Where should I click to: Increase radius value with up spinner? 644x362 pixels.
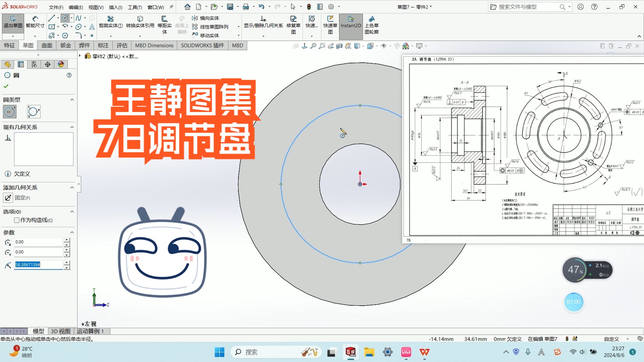pyautogui.click(x=67, y=262)
